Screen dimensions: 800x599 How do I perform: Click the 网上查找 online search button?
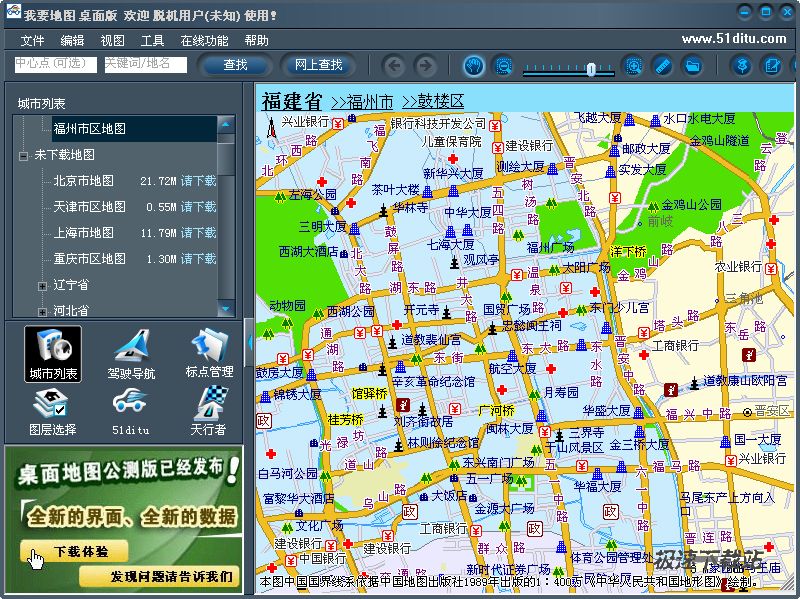[318, 65]
